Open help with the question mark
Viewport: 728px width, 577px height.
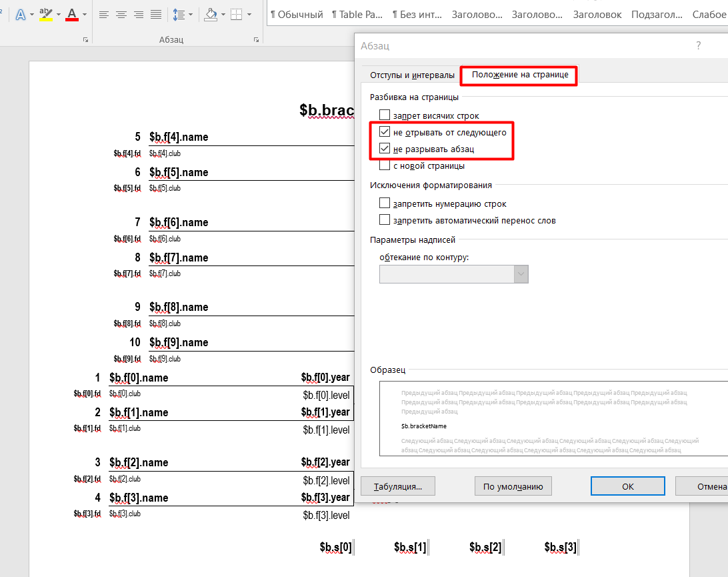(698, 45)
